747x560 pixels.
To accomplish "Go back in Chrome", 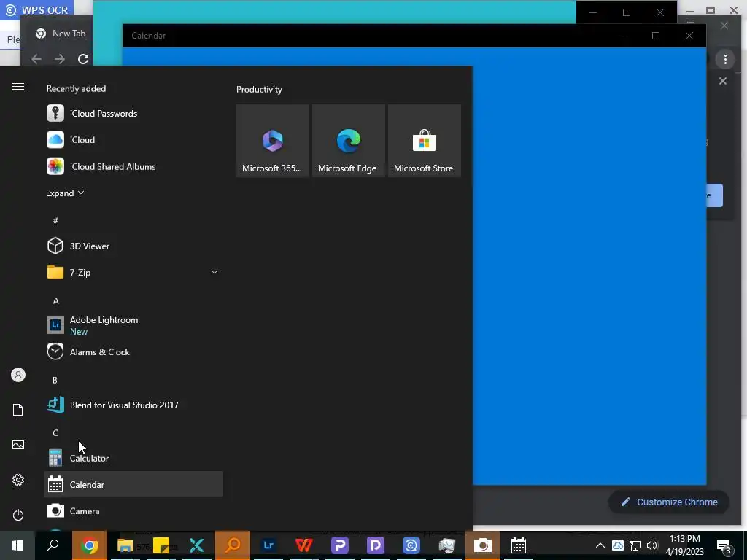I will [36, 59].
